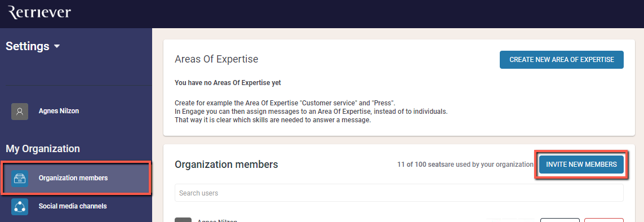Click the Organization members inbox icon
644x222 pixels.
(20, 179)
